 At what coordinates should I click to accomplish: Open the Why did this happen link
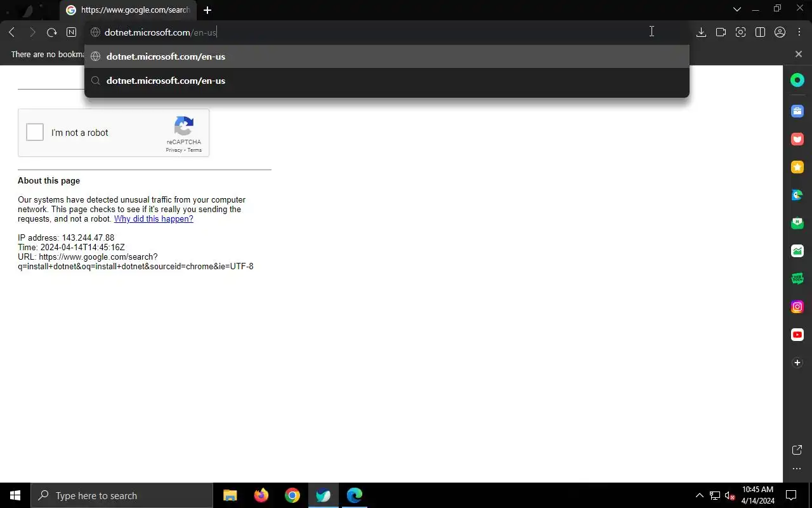tap(154, 218)
